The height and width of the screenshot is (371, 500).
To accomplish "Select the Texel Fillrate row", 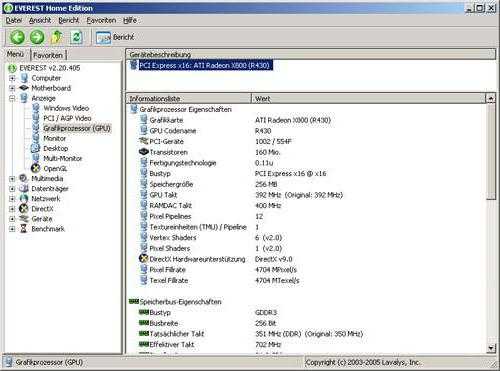I will pyautogui.click(x=306, y=280).
